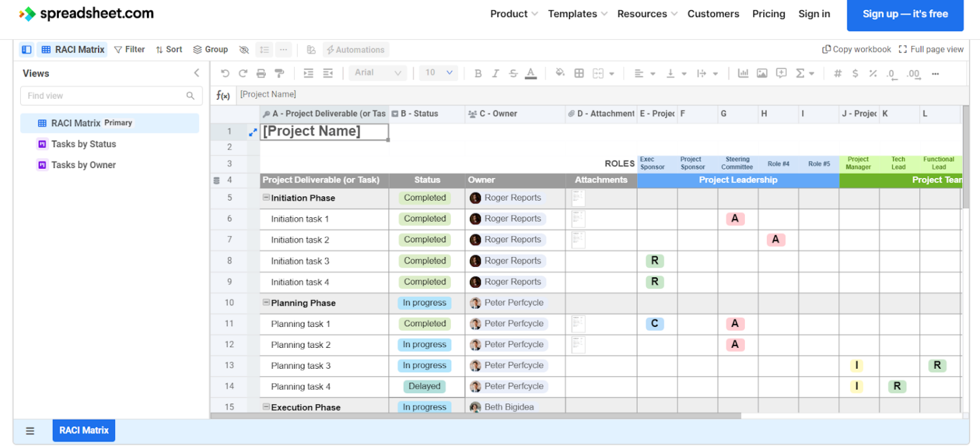The height and width of the screenshot is (446, 980).
Task: Open the Pricing page
Action: tap(769, 14)
